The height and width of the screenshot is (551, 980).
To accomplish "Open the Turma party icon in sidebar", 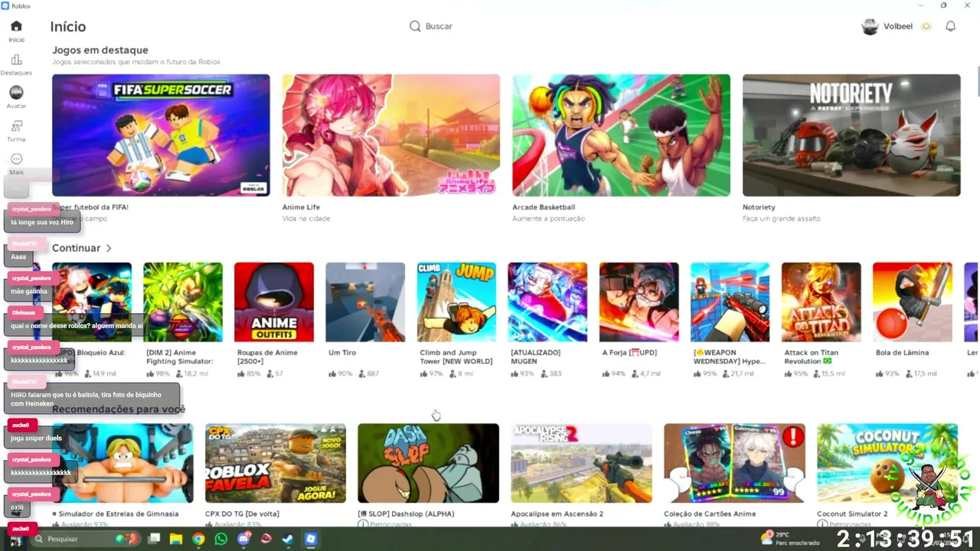I will [x=16, y=126].
